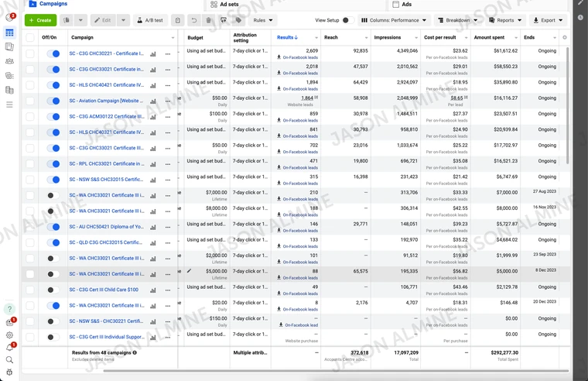Tick checkbox for SC - Aviation Campaign row
588x381 pixels.
[x=30, y=101]
